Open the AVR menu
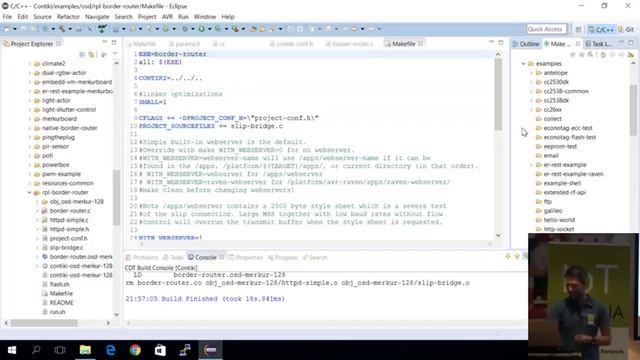The image size is (640, 360). (167, 17)
